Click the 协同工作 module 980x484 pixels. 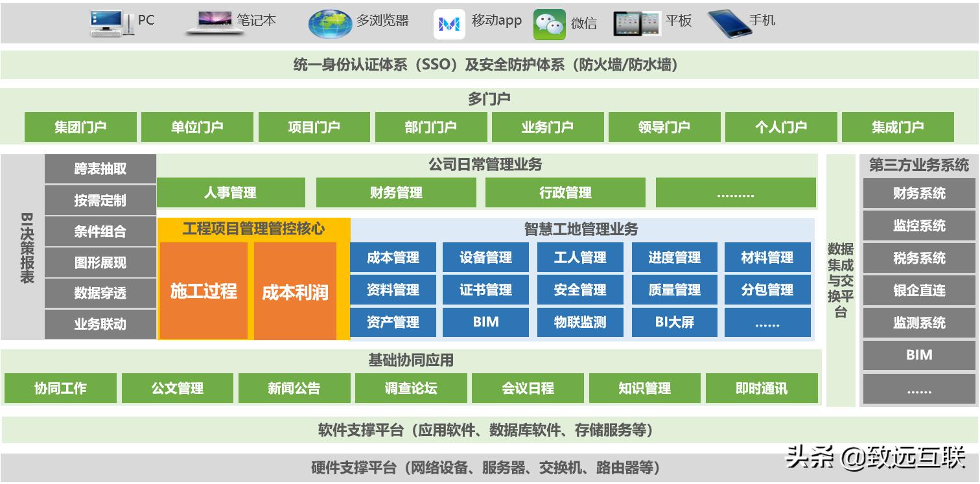[60, 388]
